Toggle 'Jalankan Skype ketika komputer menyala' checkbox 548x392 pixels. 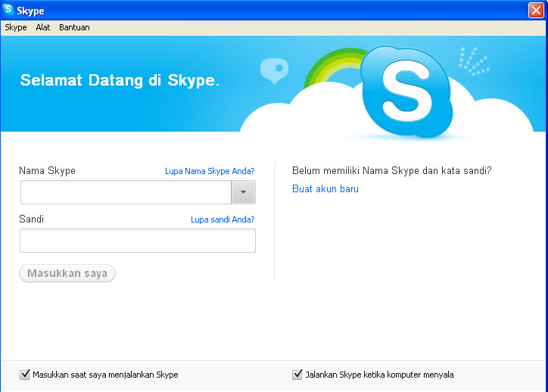pos(297,375)
